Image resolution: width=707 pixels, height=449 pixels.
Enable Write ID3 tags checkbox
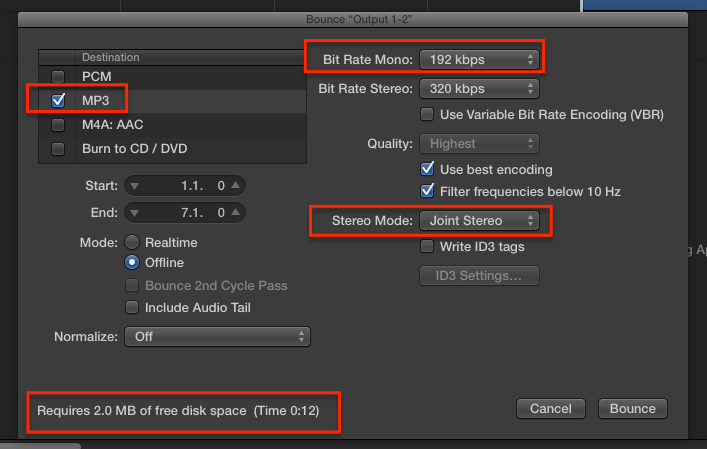[x=428, y=246]
